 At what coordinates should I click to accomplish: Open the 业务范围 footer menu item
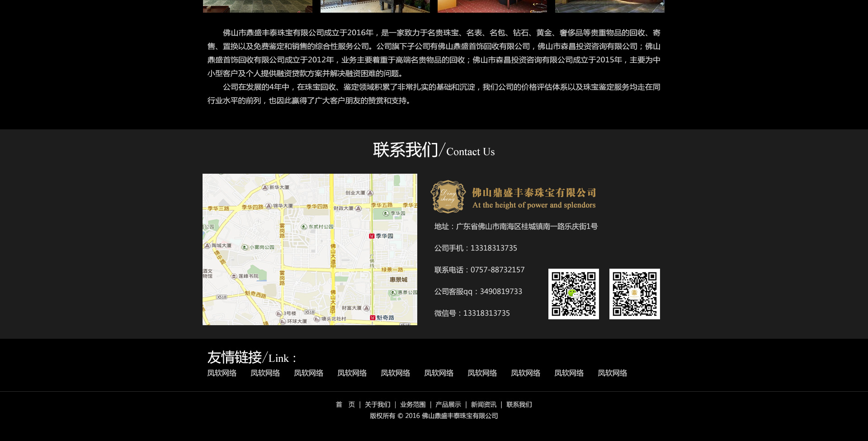[x=413, y=405]
